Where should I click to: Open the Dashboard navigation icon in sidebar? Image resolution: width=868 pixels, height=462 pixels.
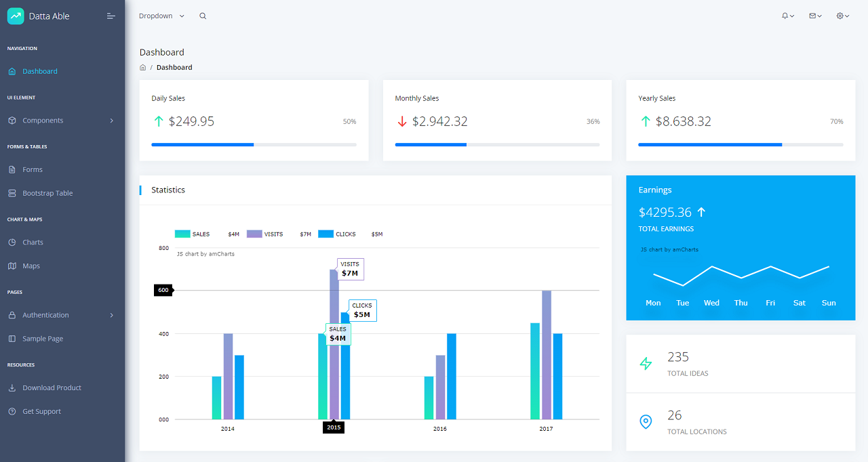point(12,71)
